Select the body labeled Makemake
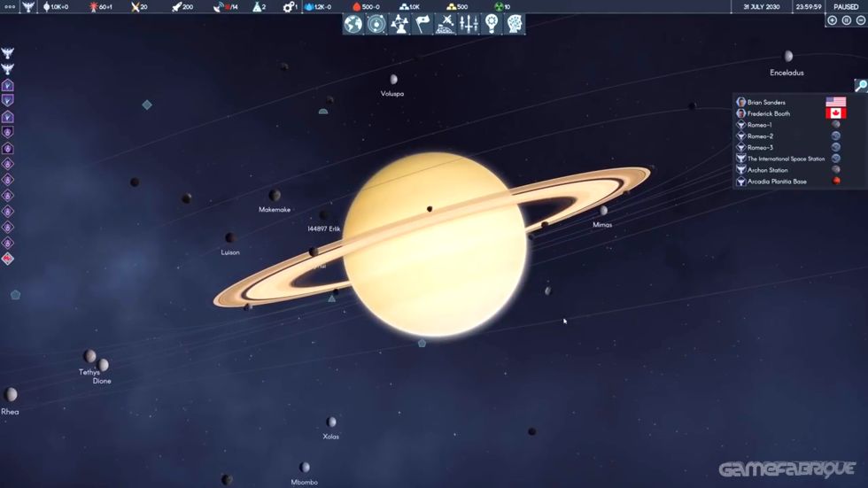The height and width of the screenshot is (488, 868). 275,196
